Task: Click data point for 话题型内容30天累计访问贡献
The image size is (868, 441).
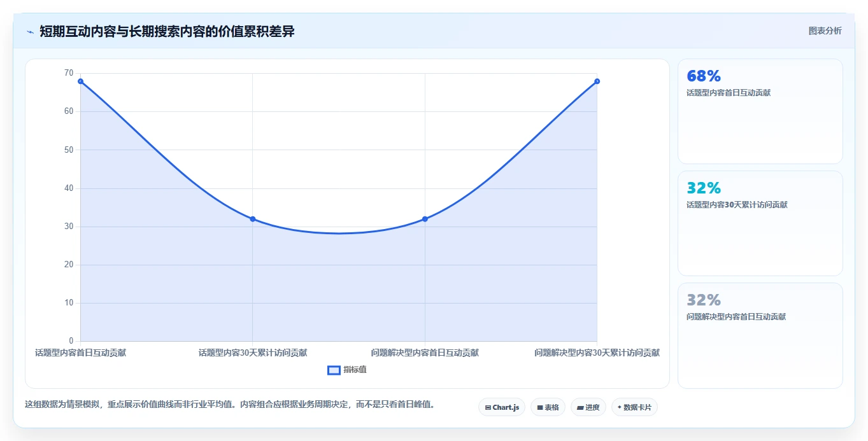Action: (x=253, y=219)
